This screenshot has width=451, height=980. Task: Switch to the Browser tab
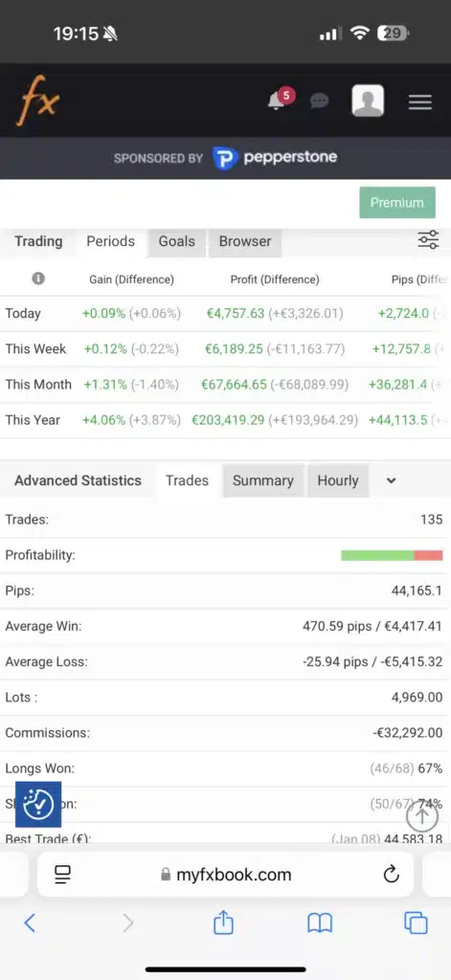click(244, 241)
